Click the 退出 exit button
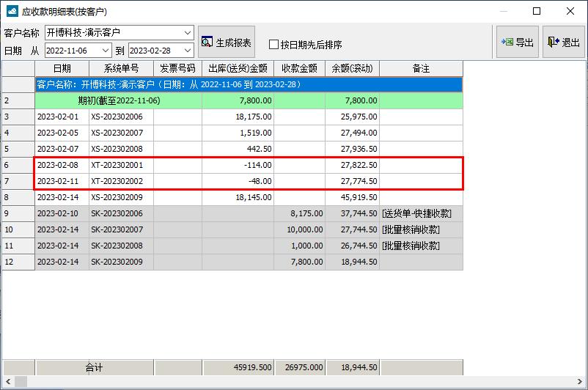This screenshot has width=588, height=390. point(564,42)
